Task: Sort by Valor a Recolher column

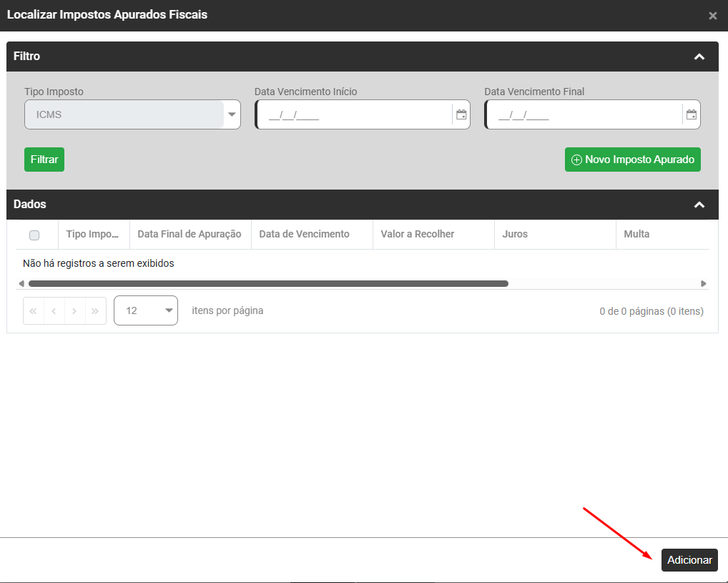Action: pos(417,235)
